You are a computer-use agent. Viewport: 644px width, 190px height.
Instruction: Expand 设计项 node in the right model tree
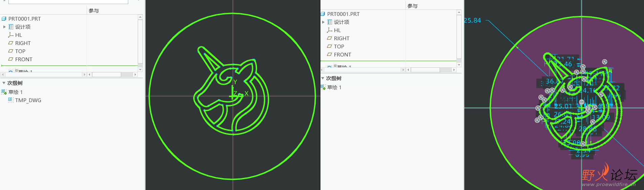(x=323, y=22)
